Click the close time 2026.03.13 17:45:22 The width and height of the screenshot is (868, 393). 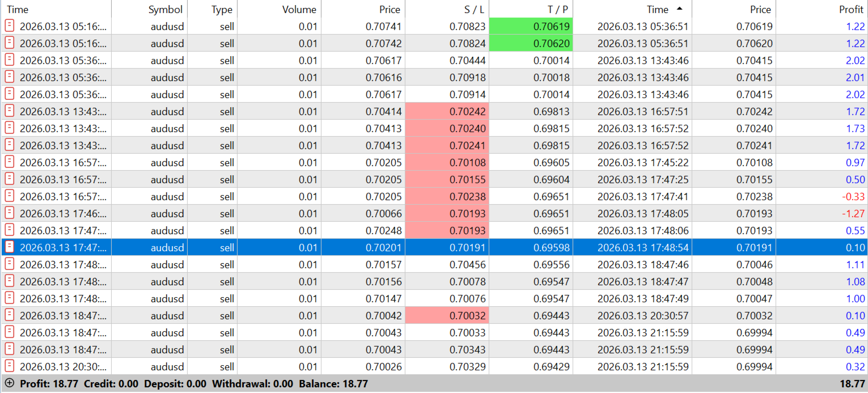point(643,162)
